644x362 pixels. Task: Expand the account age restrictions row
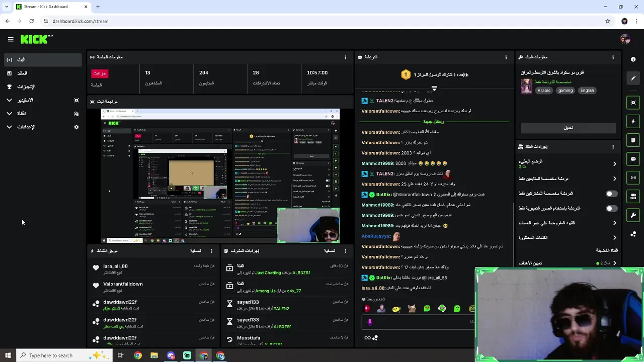[x=568, y=223]
